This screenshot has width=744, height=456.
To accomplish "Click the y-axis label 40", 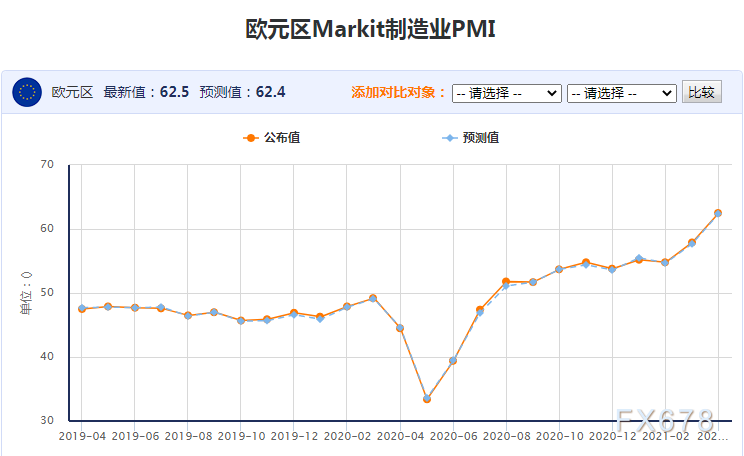I will pyautogui.click(x=47, y=356).
